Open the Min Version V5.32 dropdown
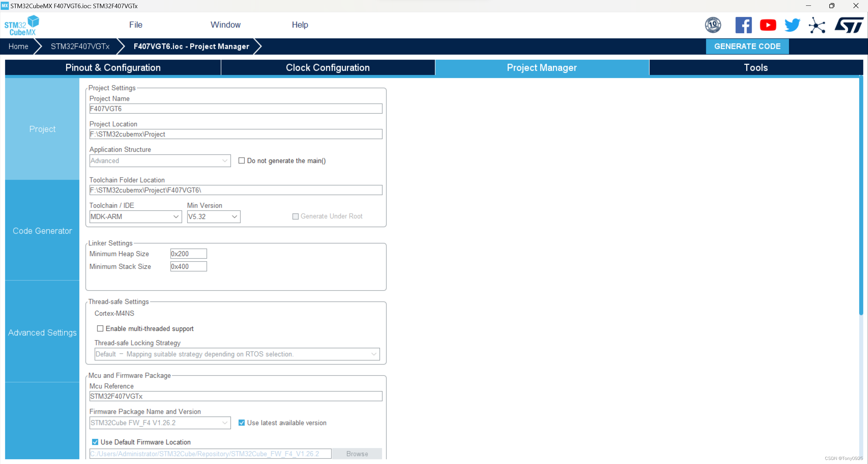Viewport: 868px width, 464px height. (x=214, y=217)
